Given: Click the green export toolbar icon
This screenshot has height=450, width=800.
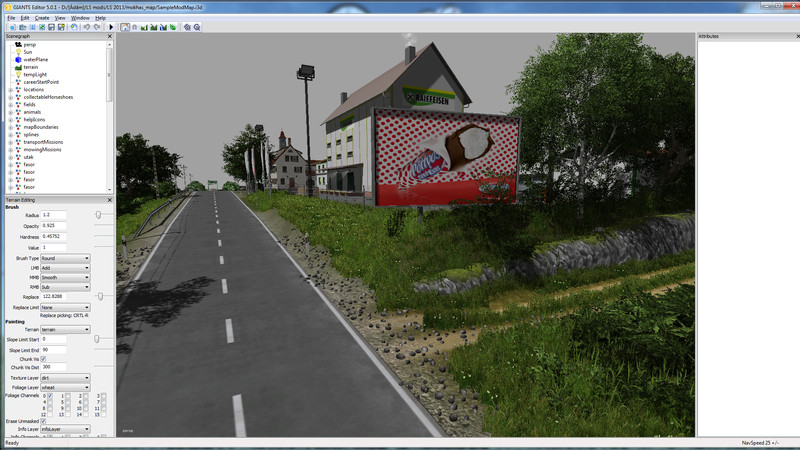Looking at the screenshot, I should [42, 27].
